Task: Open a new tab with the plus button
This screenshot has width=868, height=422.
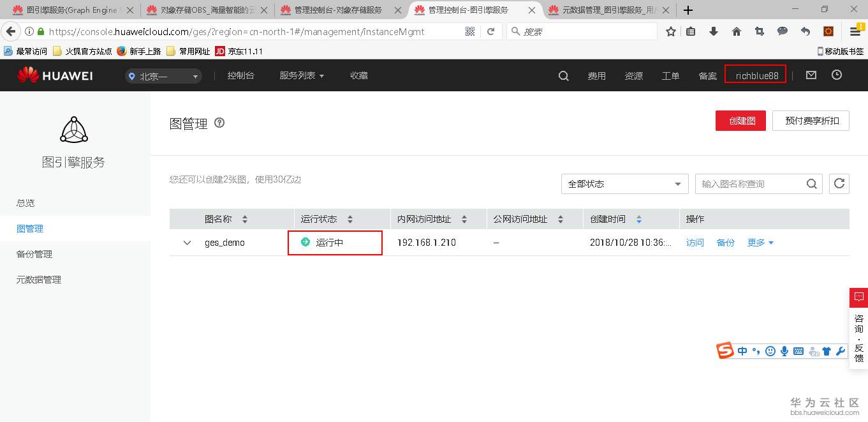Action: pos(688,10)
